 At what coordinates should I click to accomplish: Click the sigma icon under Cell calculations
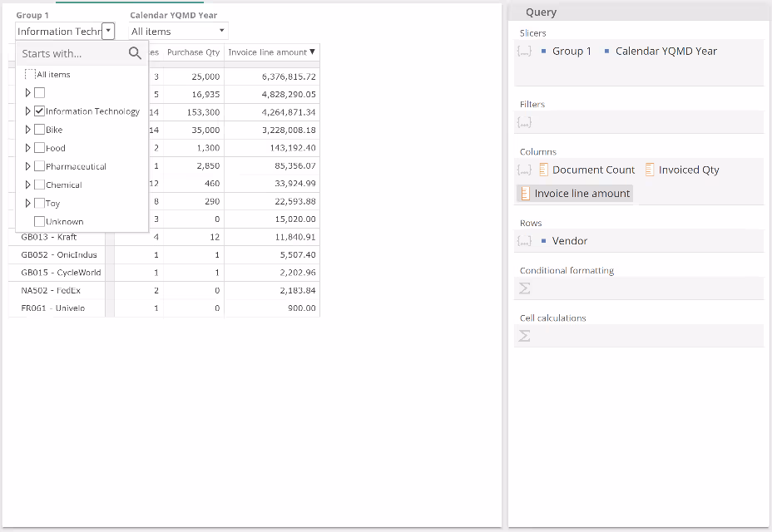pos(525,336)
